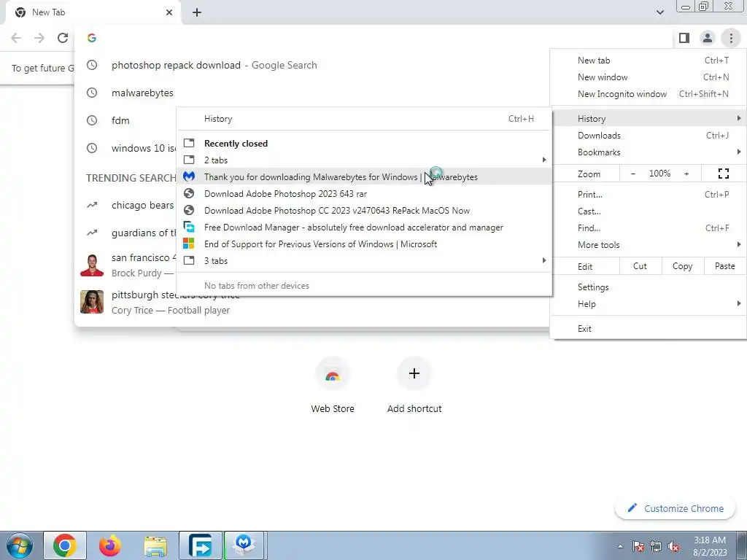Select Cast... menu item

[649, 211]
